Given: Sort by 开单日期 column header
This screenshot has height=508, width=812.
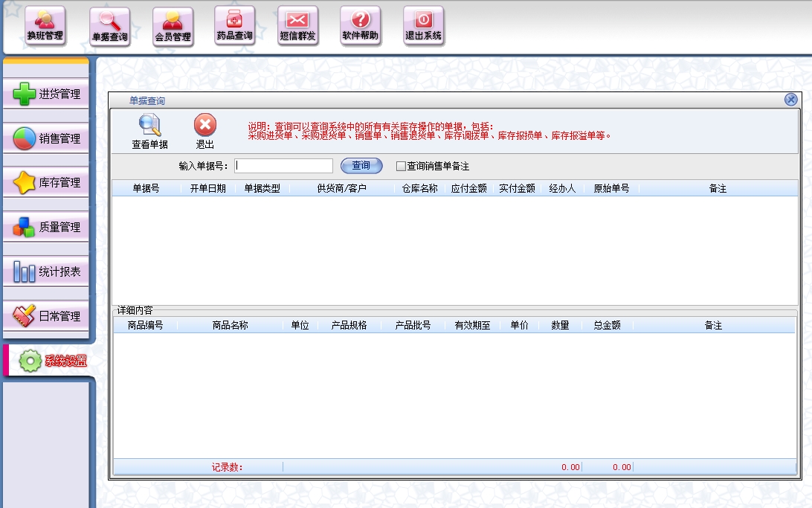Looking at the screenshot, I should [207, 189].
